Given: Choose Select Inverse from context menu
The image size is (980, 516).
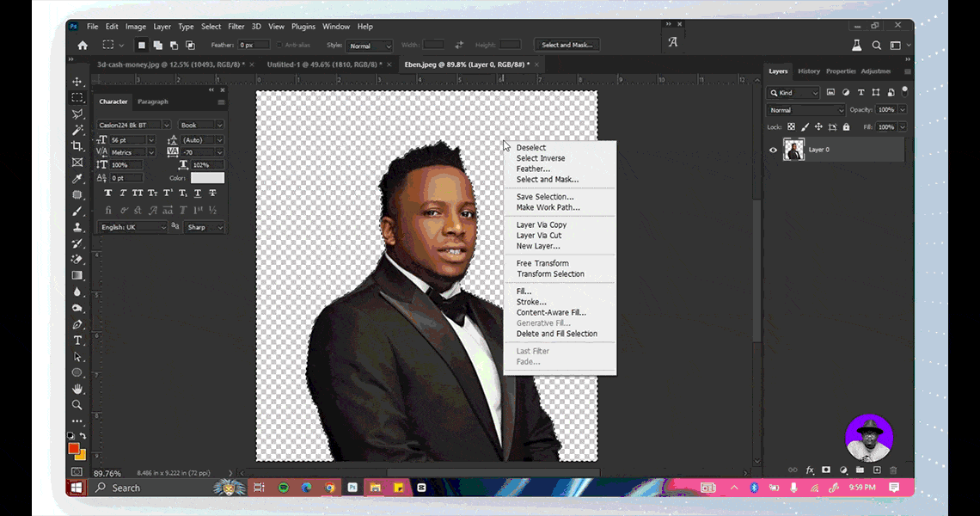Looking at the screenshot, I should 541,158.
